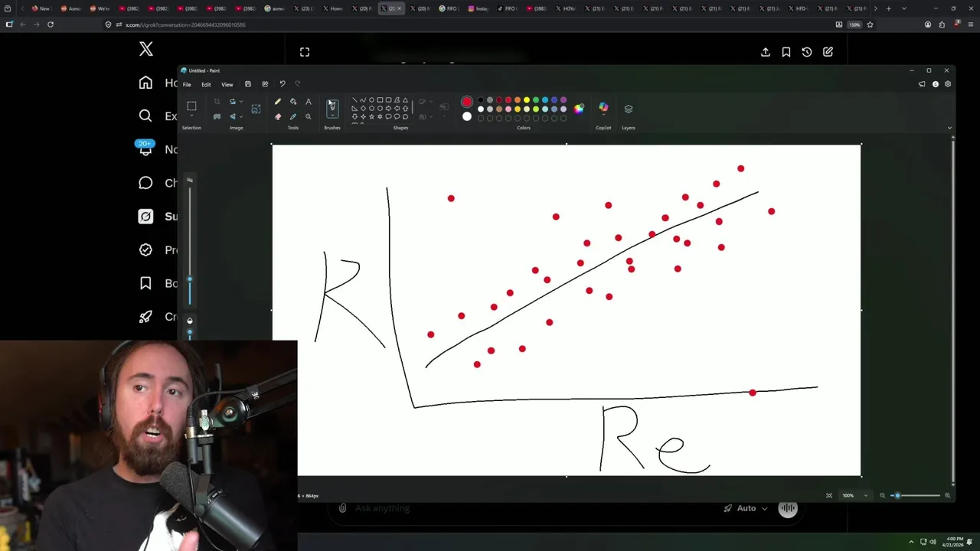Select the Text tool in Paint
Screen dimensions: 980x551
pyautogui.click(x=309, y=101)
